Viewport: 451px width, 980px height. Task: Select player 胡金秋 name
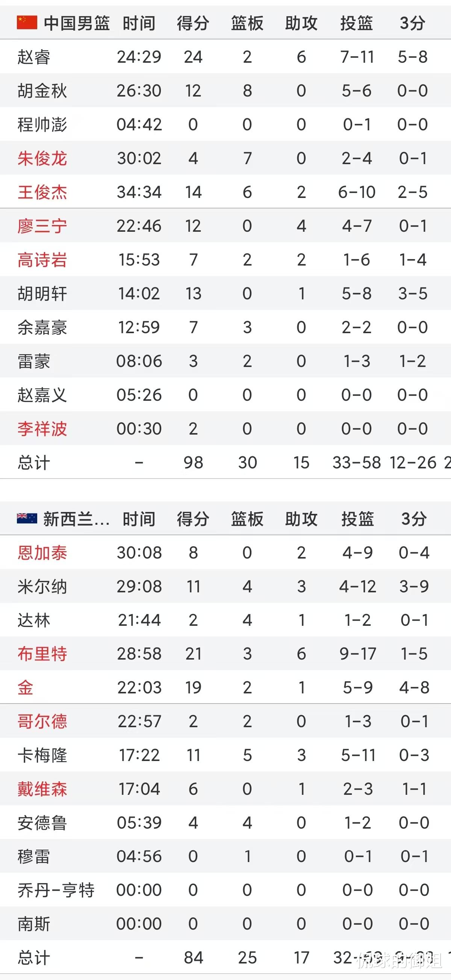[x=42, y=91]
